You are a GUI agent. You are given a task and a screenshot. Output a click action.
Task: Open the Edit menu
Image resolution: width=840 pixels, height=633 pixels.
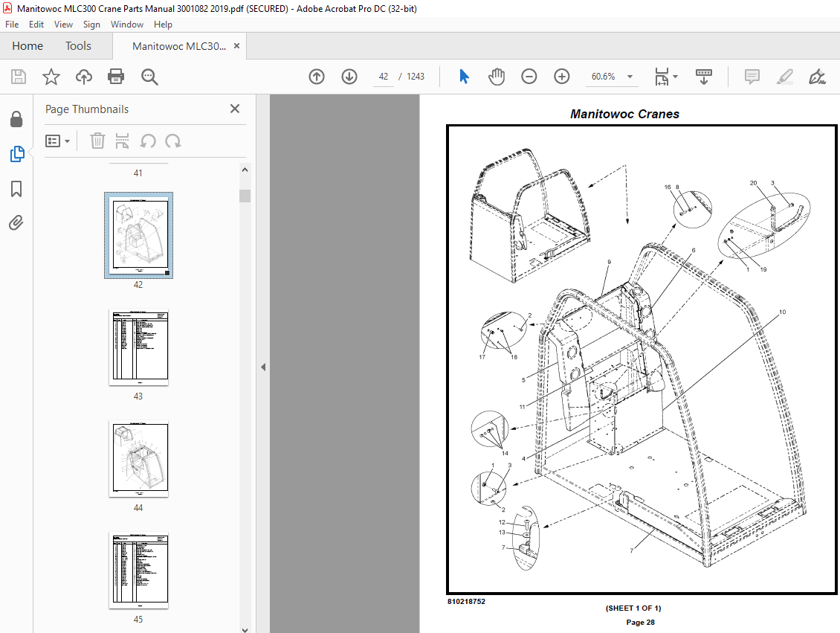coord(36,25)
